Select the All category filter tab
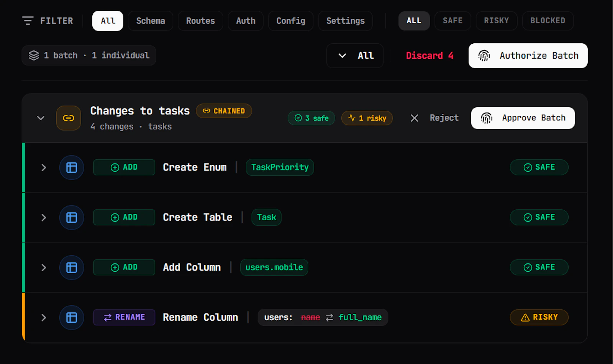 [108, 21]
